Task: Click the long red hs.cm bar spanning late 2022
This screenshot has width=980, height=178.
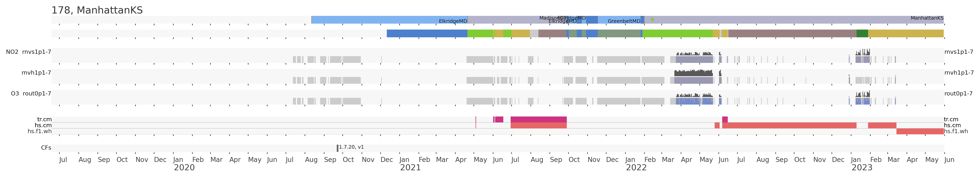Action: (789, 125)
